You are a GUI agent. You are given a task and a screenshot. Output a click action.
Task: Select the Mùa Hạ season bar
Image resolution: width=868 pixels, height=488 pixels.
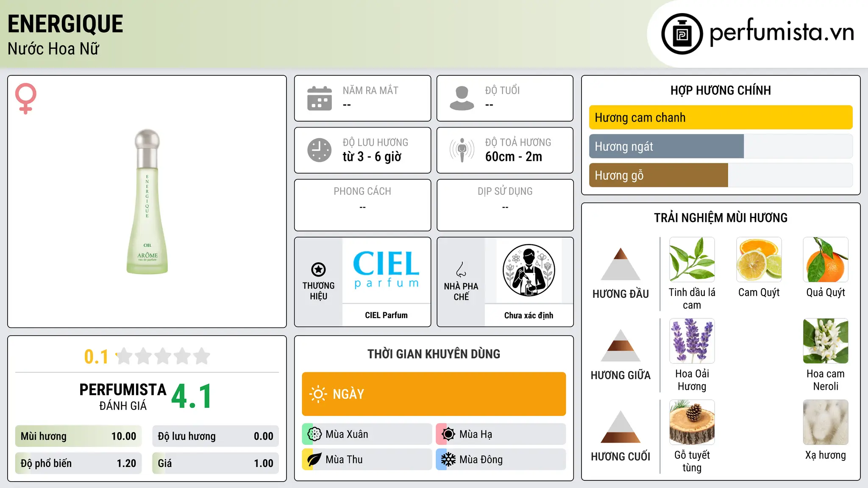coord(501,434)
